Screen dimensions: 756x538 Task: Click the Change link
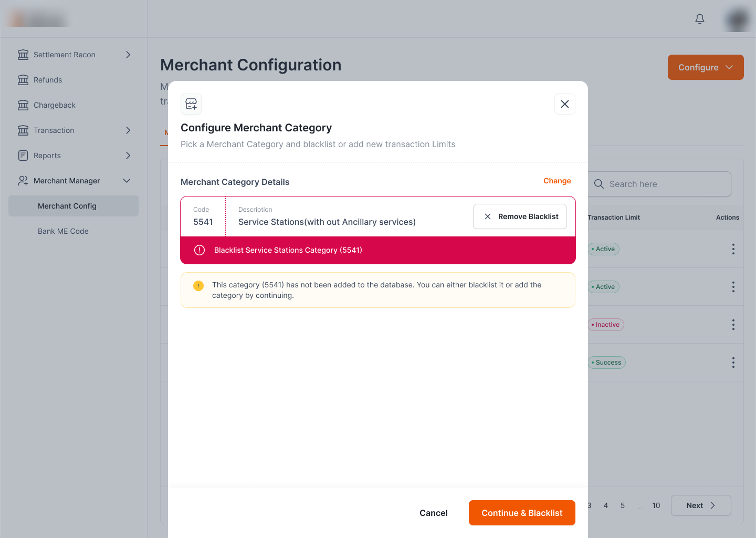[557, 181]
